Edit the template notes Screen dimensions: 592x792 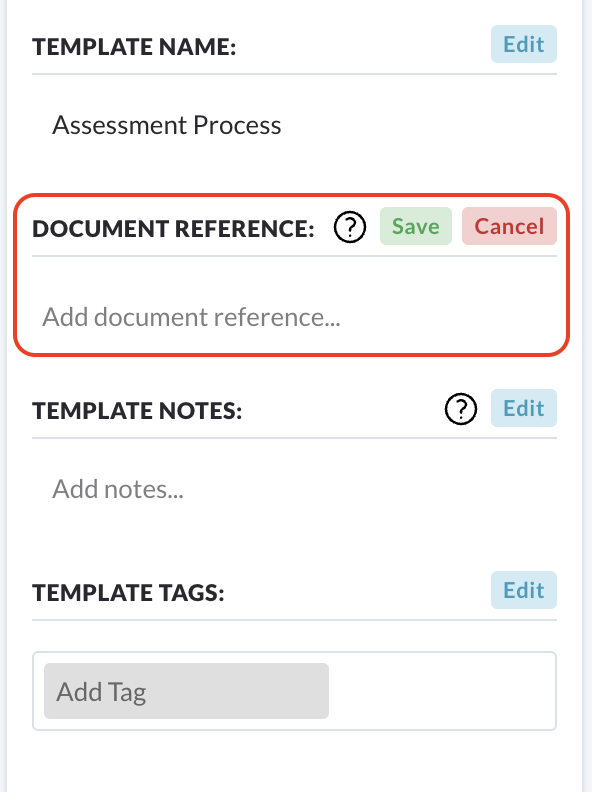coord(524,408)
